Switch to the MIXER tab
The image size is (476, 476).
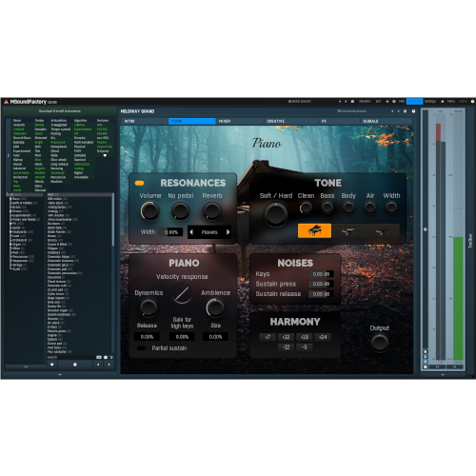point(240,121)
